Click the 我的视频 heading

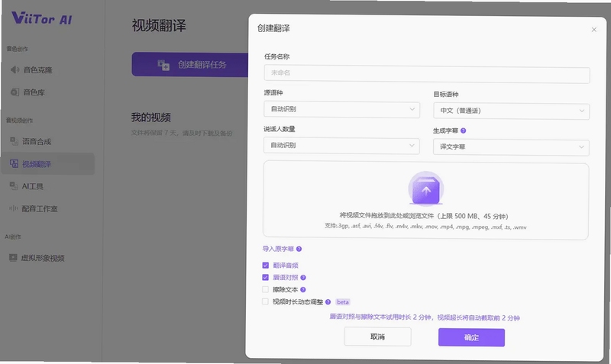click(151, 118)
